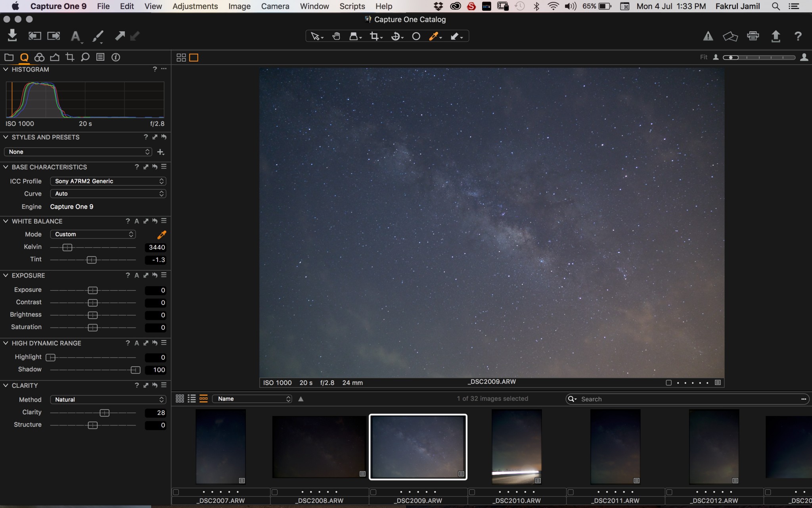812x508 pixels.
Task: Toggle color tag box in viewer info bar
Action: (668, 383)
